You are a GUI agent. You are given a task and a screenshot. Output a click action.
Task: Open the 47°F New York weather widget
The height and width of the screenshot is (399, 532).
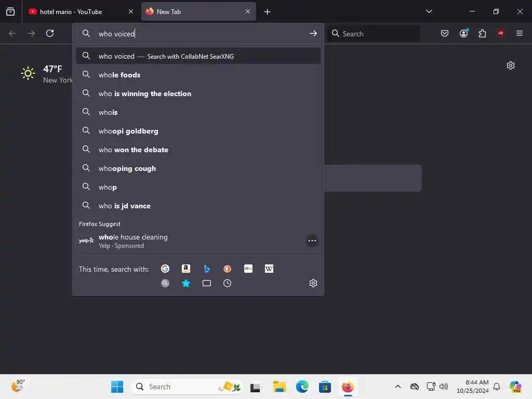tap(47, 74)
